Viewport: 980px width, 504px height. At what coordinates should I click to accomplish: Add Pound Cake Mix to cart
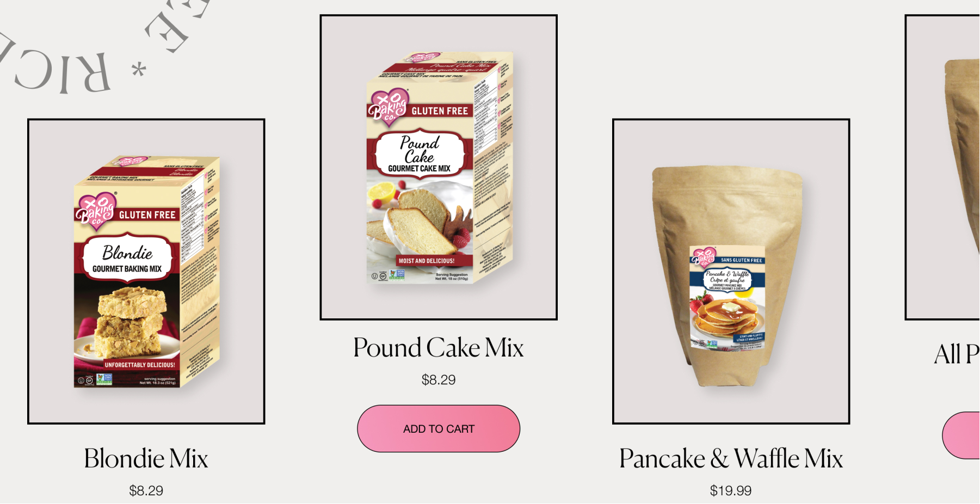click(439, 428)
